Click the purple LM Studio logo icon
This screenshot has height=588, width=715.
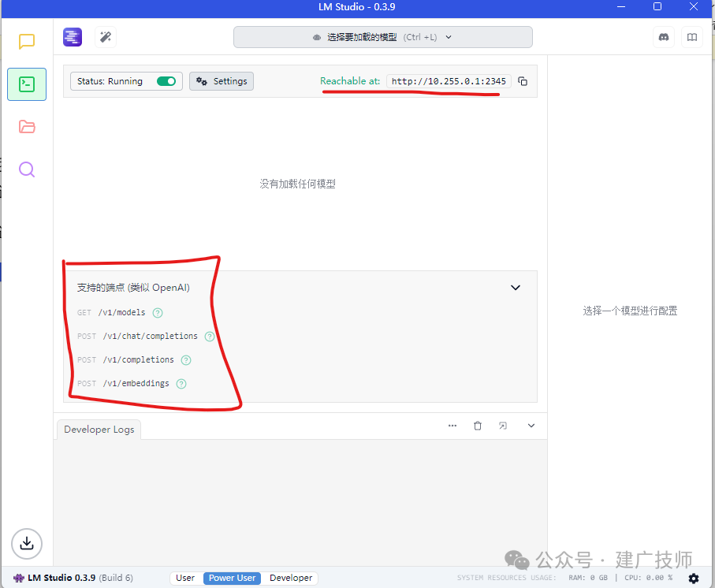click(x=73, y=37)
